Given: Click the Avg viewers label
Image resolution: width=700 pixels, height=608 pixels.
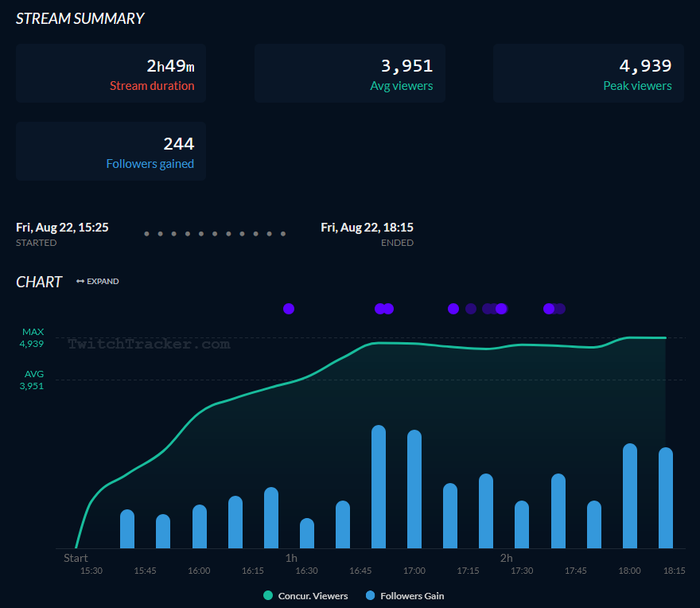Looking at the screenshot, I should click(402, 86).
